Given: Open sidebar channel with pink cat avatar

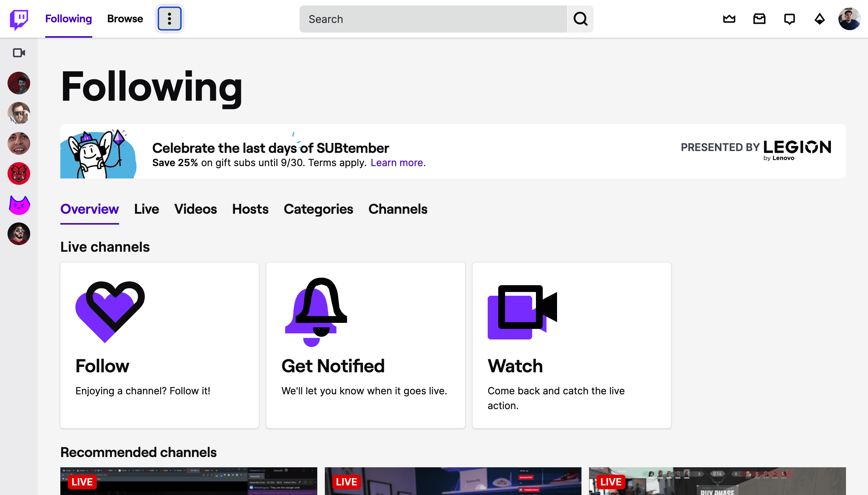Looking at the screenshot, I should tap(19, 205).
